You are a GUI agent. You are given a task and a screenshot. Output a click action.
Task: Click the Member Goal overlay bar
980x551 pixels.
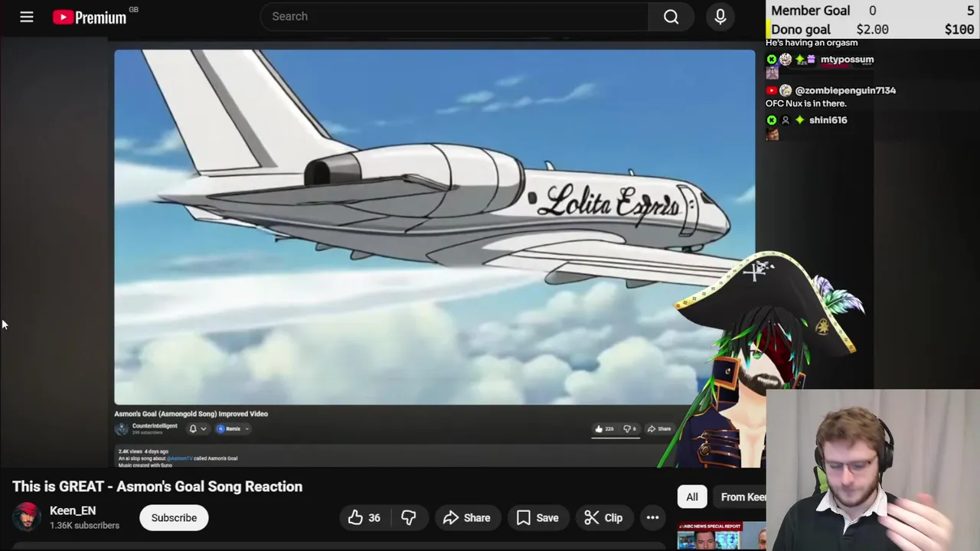point(873,10)
